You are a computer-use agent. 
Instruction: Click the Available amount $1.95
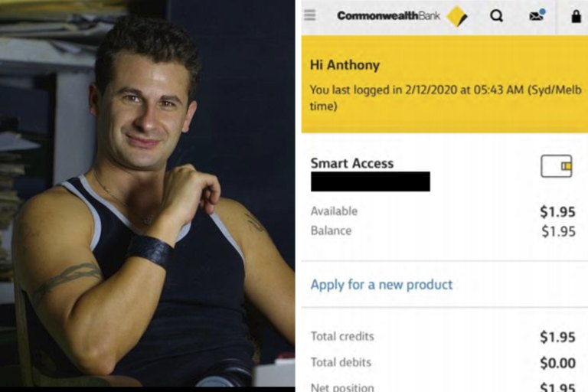[x=557, y=212]
